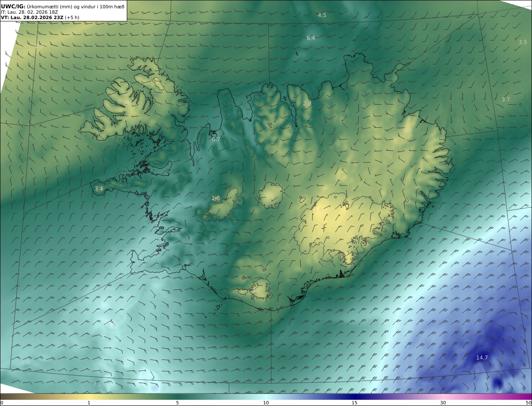Click the initial time line 'IT: Lau. 28. 02. 2026 18Z'
532x406 pixels.
[30, 12]
